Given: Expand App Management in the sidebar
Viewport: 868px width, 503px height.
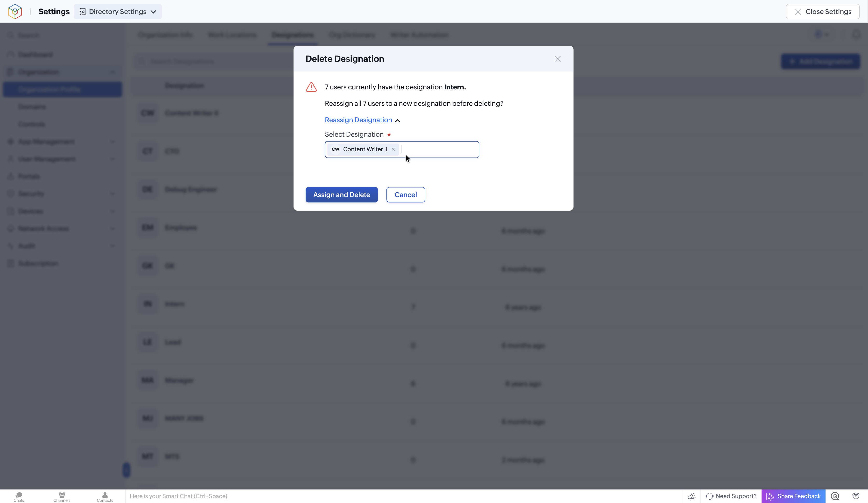Looking at the screenshot, I should [x=63, y=142].
